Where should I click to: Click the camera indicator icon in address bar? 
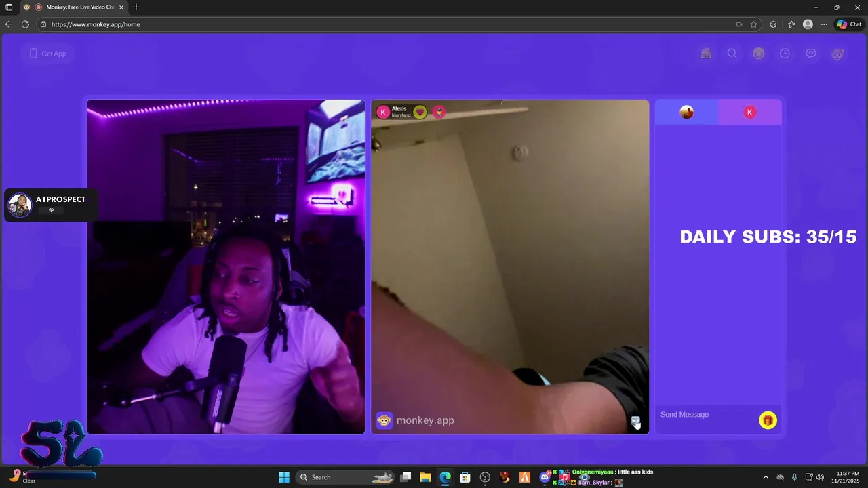739,24
